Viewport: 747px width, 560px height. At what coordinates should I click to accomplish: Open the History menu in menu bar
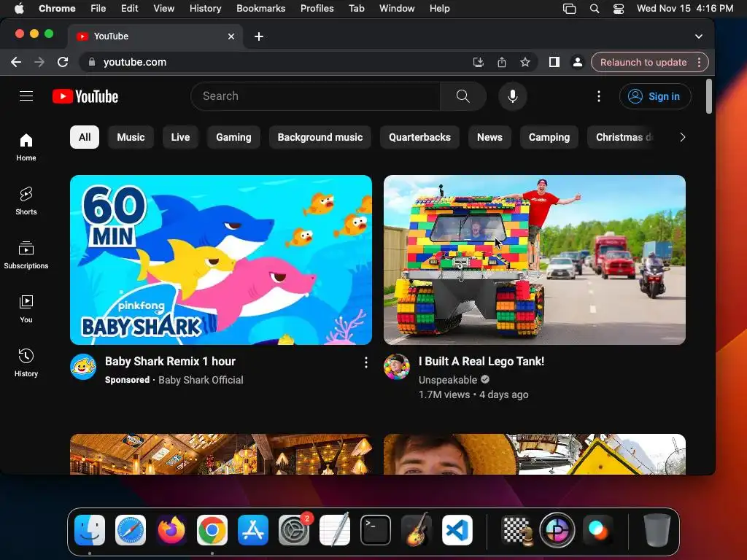pyautogui.click(x=205, y=9)
